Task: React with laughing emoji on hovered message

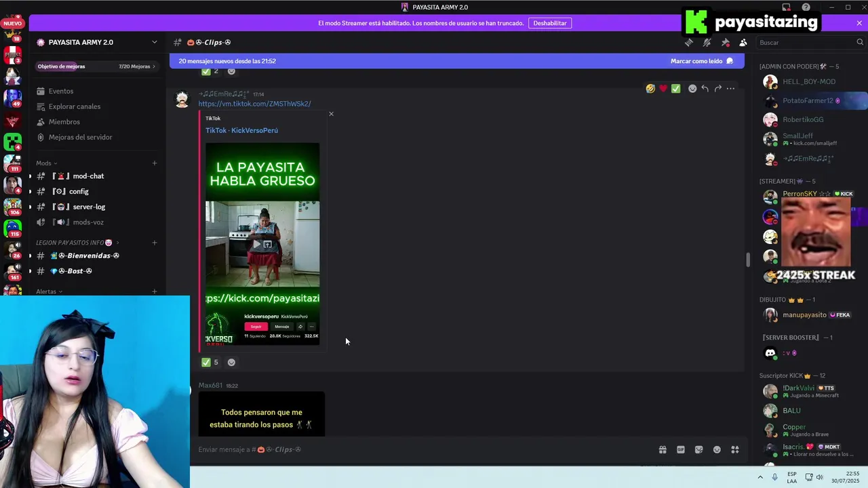Action: (x=650, y=89)
